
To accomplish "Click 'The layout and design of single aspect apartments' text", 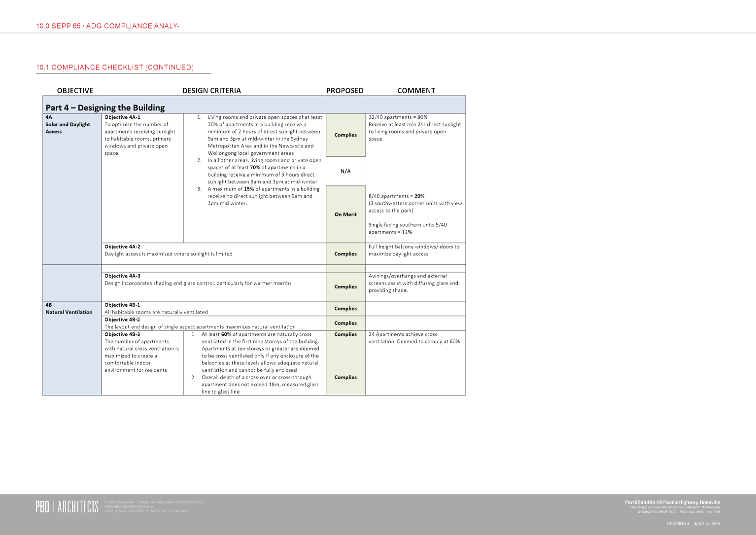I will [200, 327].
